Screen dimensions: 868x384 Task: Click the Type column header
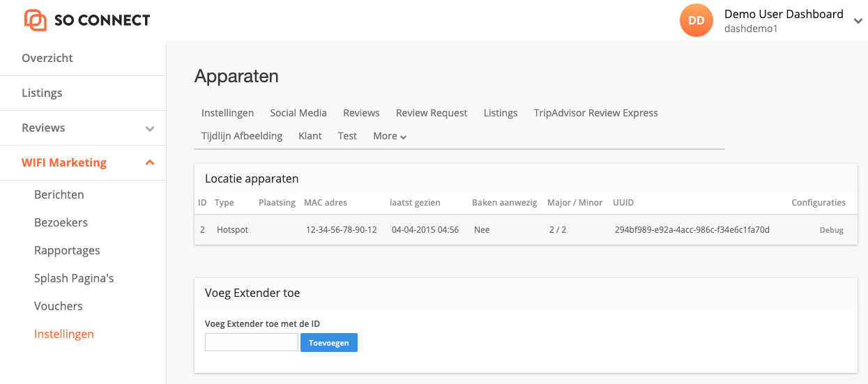click(x=224, y=203)
